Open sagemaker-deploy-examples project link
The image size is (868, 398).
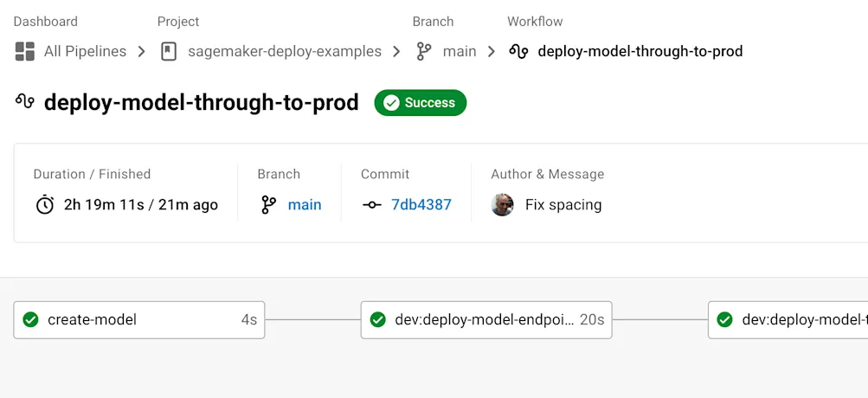[285, 51]
